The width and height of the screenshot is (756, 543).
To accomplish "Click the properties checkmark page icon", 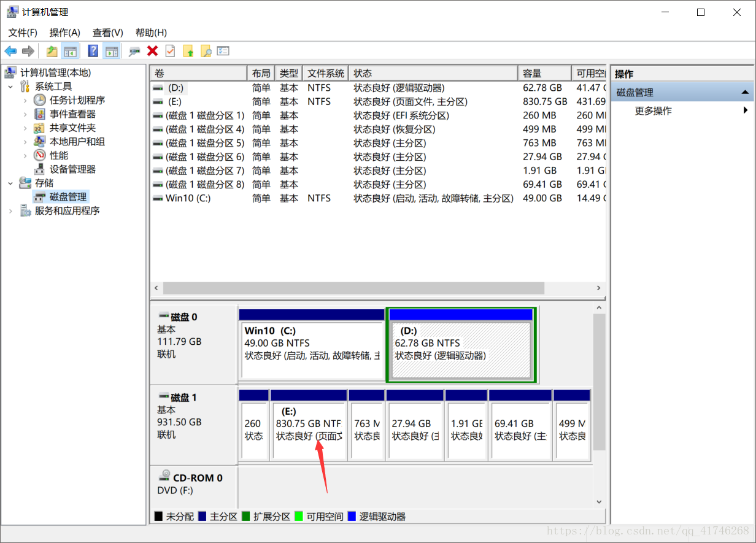I will point(170,51).
